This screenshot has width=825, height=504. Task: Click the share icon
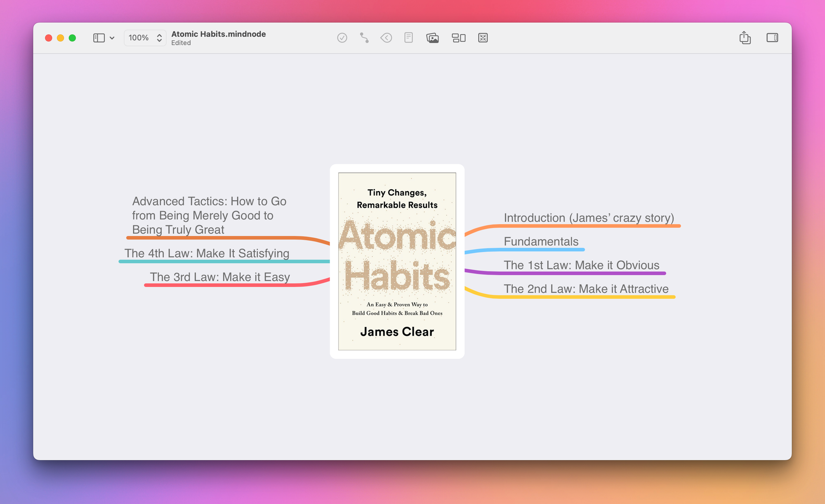(x=745, y=38)
